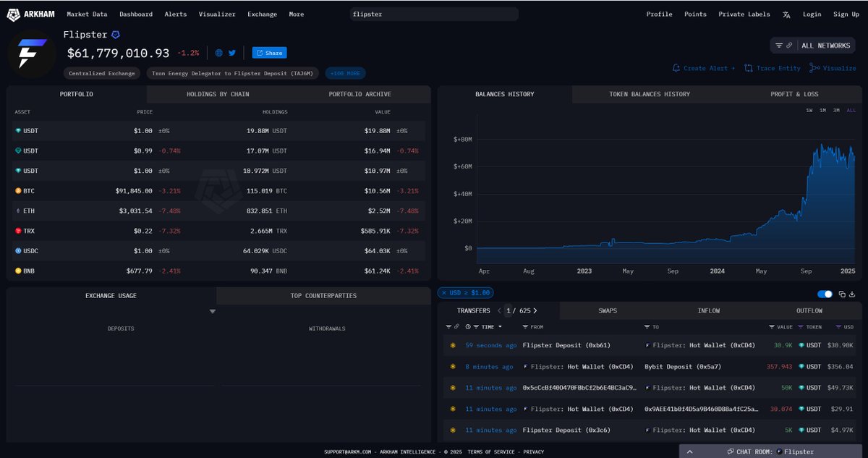The height and width of the screenshot is (458, 868).
Task: Click the BNB coin icon in the portfolio
Action: pos(19,270)
